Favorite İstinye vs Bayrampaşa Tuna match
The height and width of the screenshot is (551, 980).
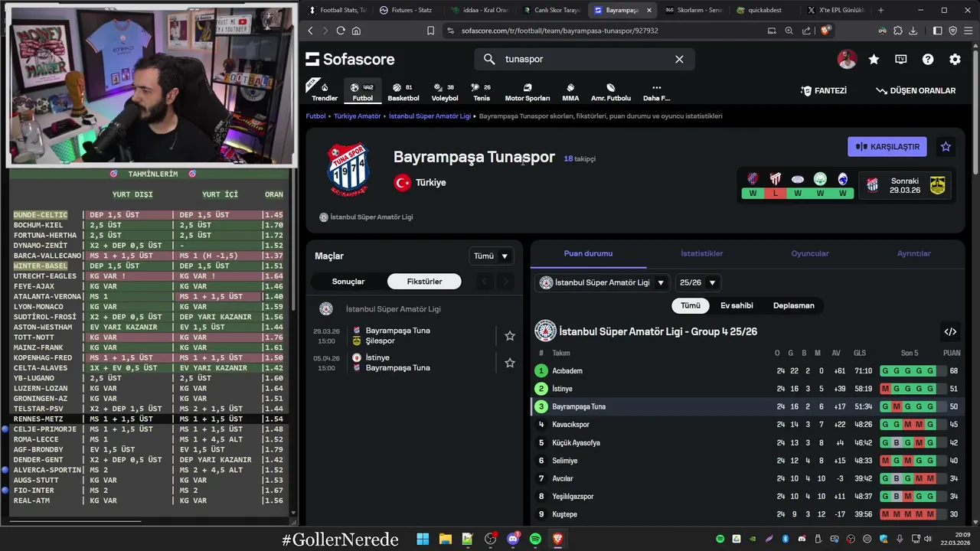[x=510, y=363]
